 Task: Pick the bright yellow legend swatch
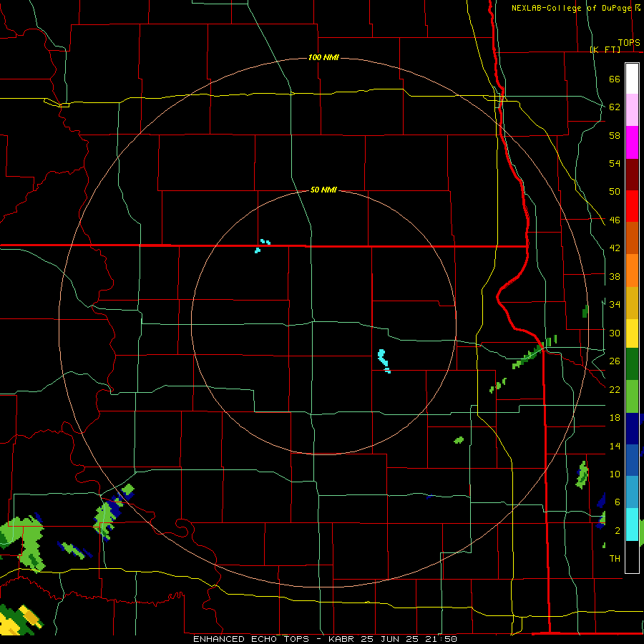coord(632,333)
